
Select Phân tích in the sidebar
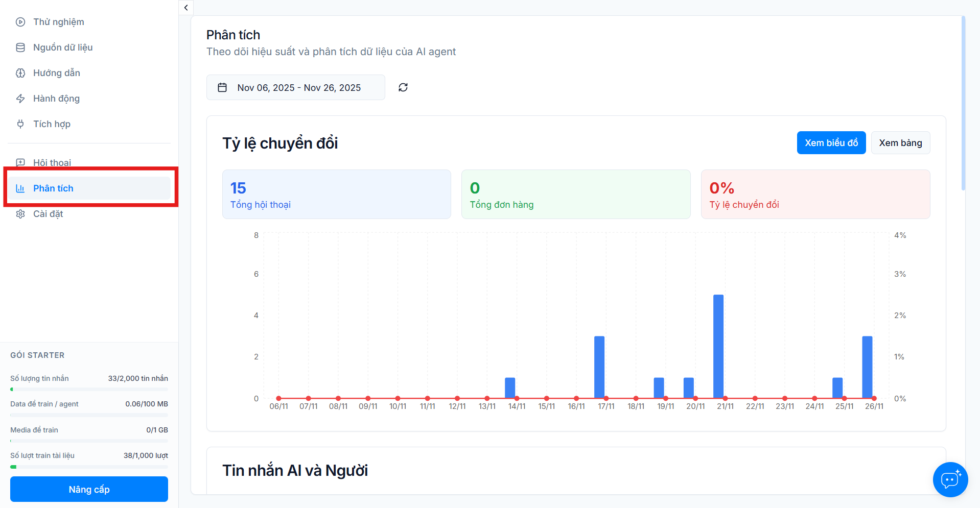89,188
